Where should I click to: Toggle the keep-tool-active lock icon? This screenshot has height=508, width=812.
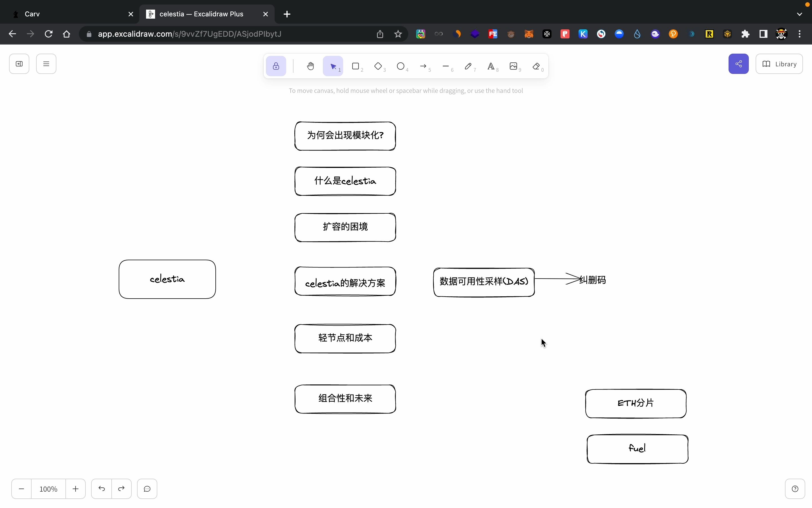tap(276, 66)
